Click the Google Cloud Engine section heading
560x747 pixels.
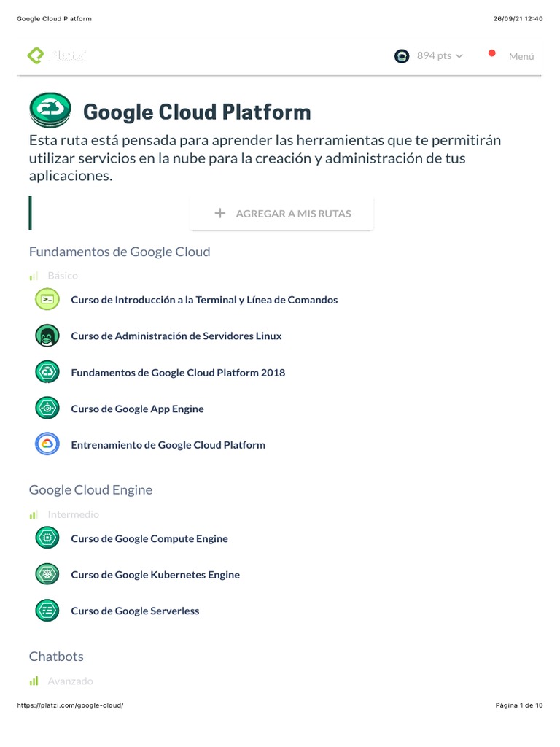(x=90, y=489)
